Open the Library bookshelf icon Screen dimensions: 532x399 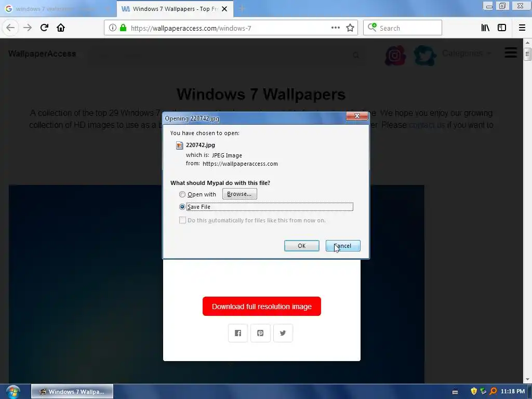click(x=485, y=28)
